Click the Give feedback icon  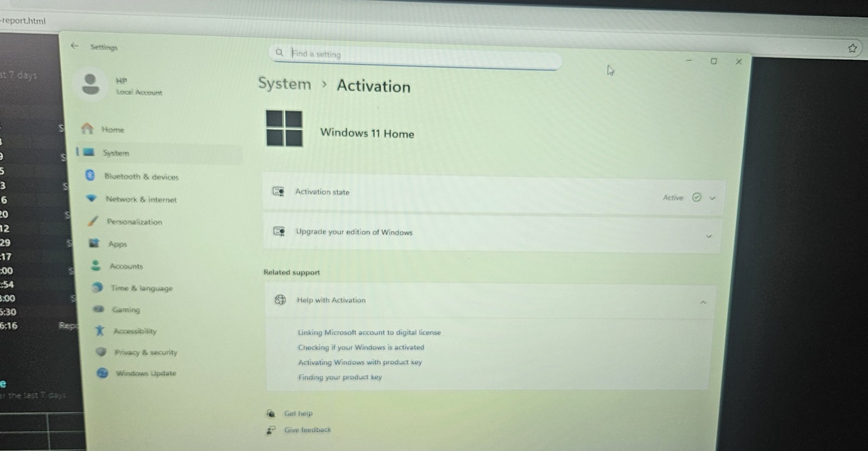(271, 430)
